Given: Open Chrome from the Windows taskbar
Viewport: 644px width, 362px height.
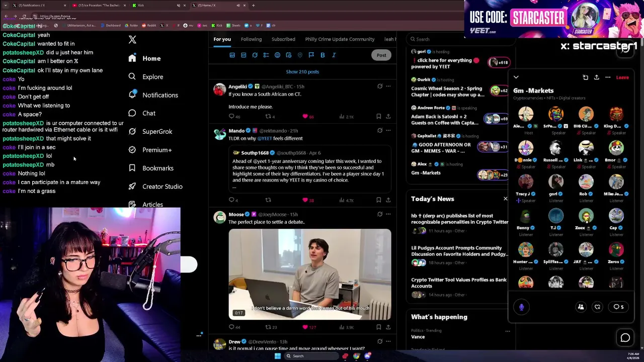Looking at the screenshot, I should tap(356, 356).
